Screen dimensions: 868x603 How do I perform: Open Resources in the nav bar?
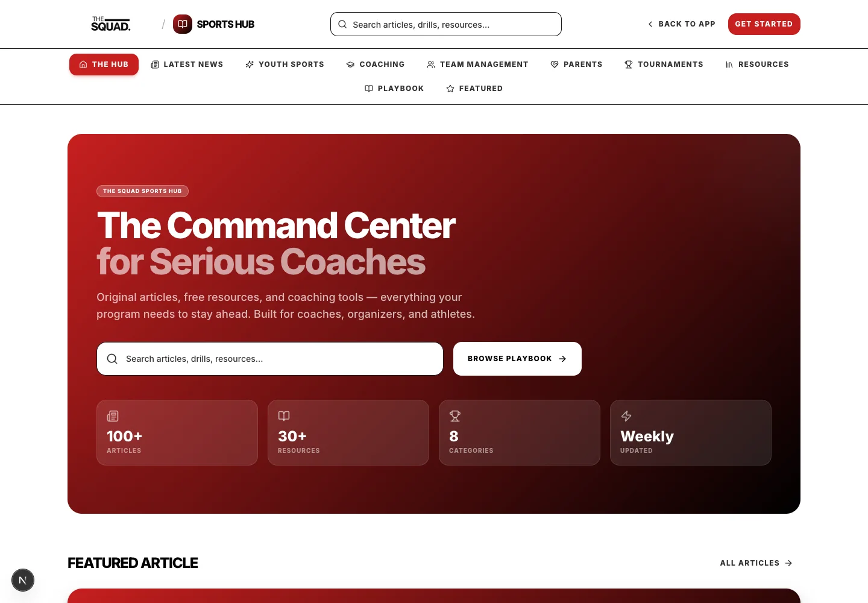[757, 65]
